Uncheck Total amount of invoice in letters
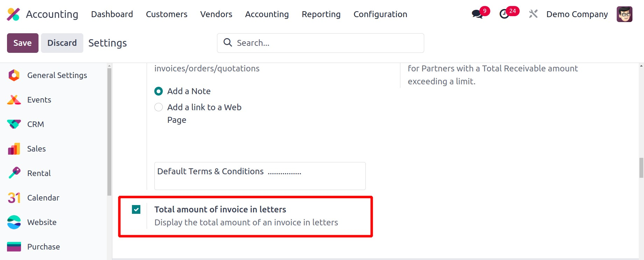The height and width of the screenshot is (260, 644). pos(136,210)
